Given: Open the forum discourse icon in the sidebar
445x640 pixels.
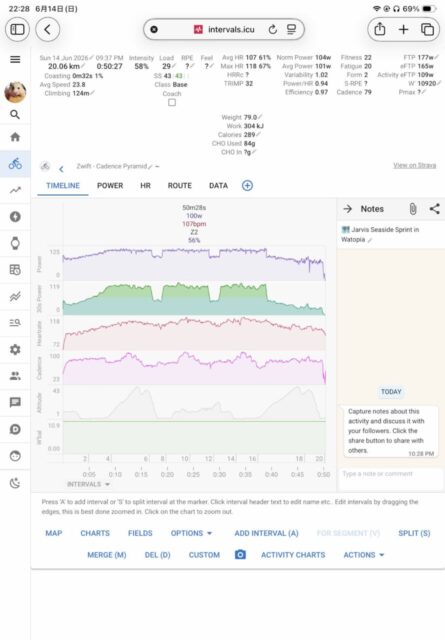Looking at the screenshot, I should [x=15, y=429].
